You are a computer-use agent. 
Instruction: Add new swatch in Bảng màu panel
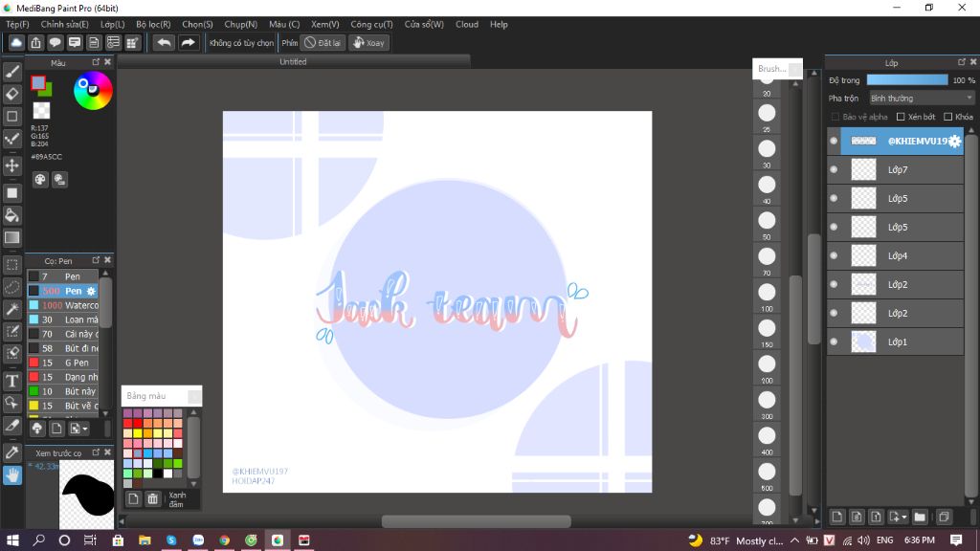(133, 498)
